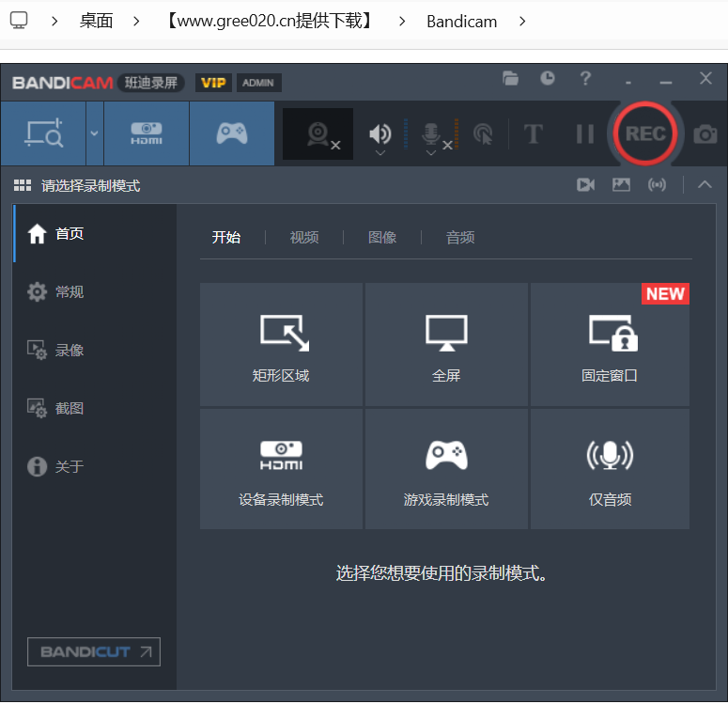Choose the 仅音频 recording tile
728x704 pixels.
610,468
